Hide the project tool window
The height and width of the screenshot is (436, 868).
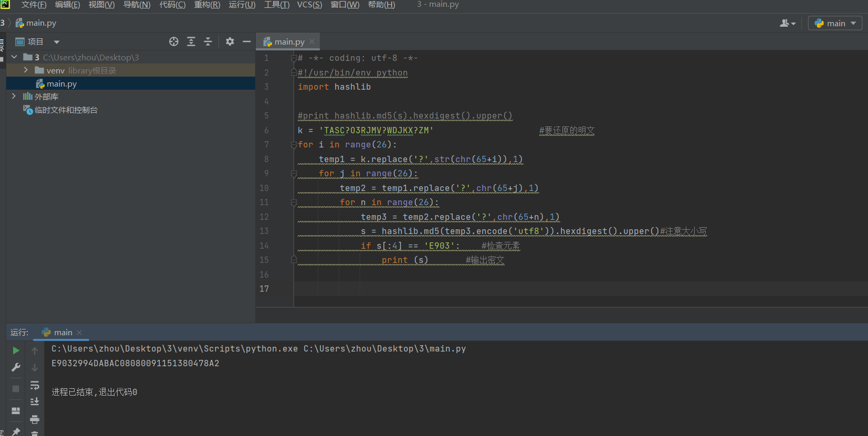click(x=247, y=41)
